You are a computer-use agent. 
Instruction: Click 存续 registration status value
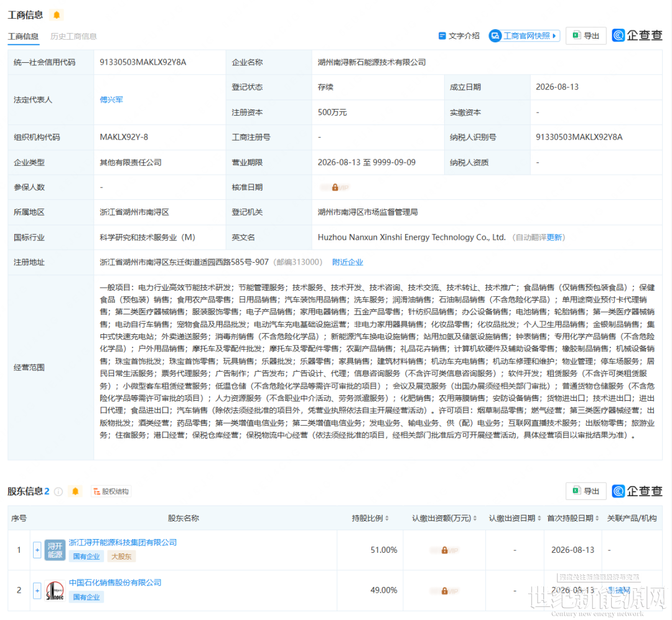[x=325, y=87]
